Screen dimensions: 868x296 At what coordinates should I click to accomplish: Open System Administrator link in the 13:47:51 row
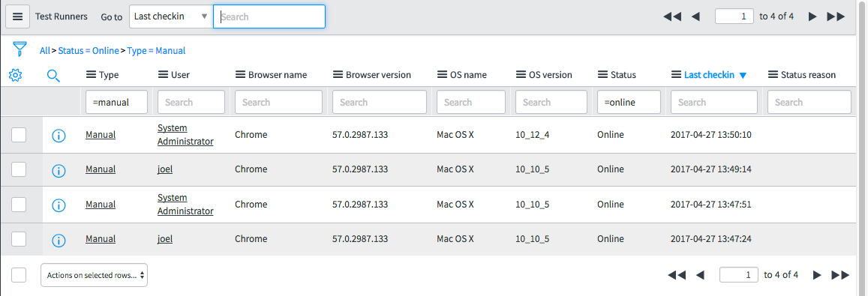pyautogui.click(x=185, y=204)
